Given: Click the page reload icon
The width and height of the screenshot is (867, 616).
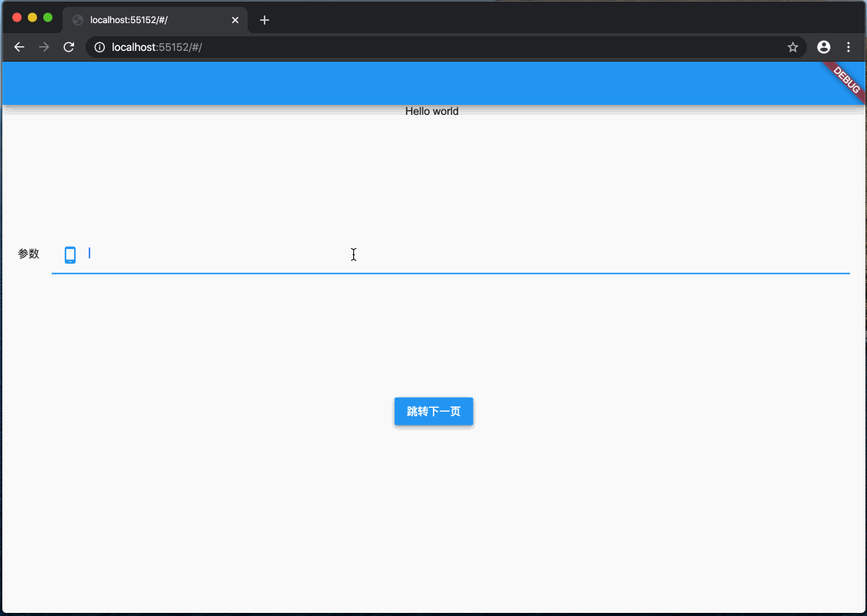Looking at the screenshot, I should [69, 47].
